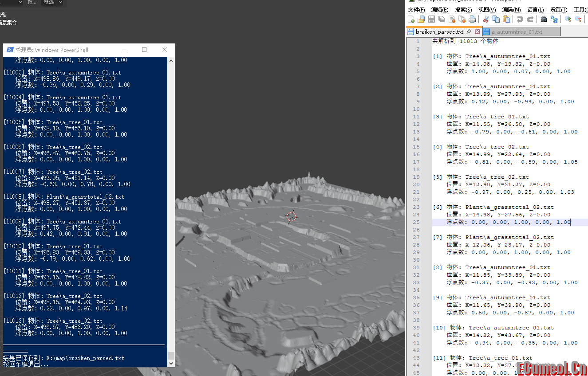Open the 编码(N) menu
This screenshot has width=588, height=376.
click(x=511, y=10)
